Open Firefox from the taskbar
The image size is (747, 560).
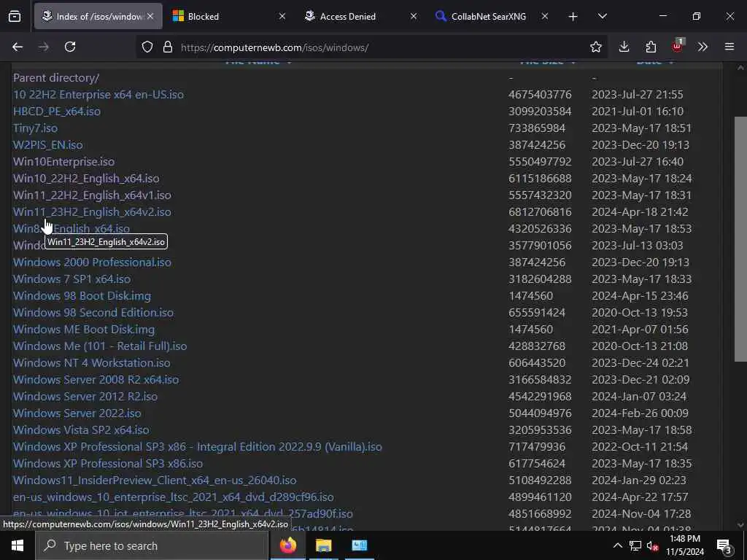[x=287, y=545]
